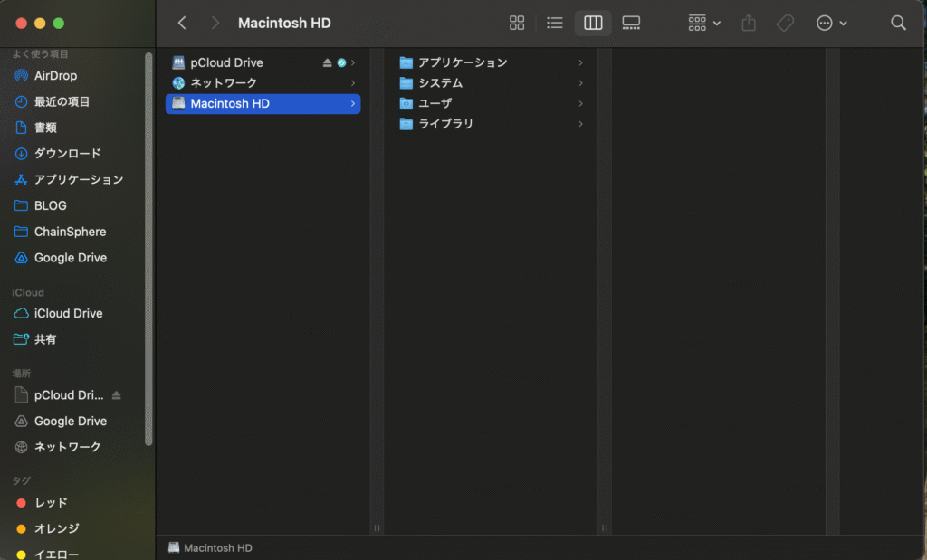Click the 場所 section heading
Viewport: 927px width, 560px height.
tap(22, 374)
